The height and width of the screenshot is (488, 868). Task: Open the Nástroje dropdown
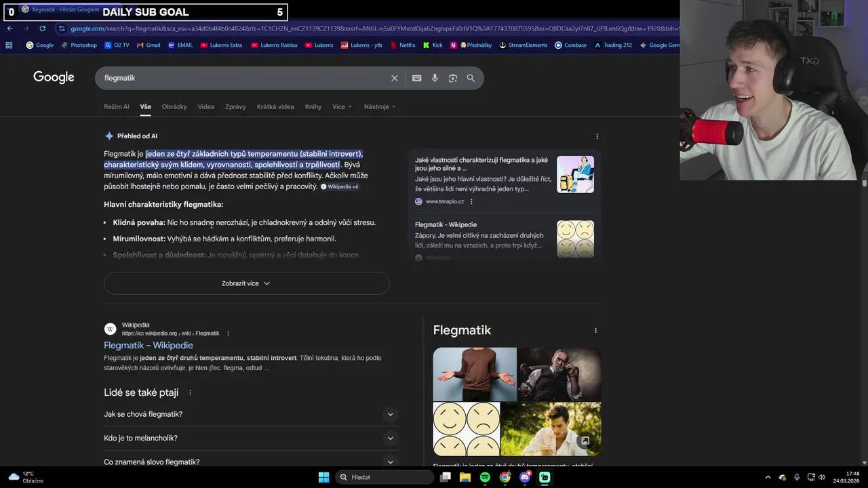click(380, 106)
